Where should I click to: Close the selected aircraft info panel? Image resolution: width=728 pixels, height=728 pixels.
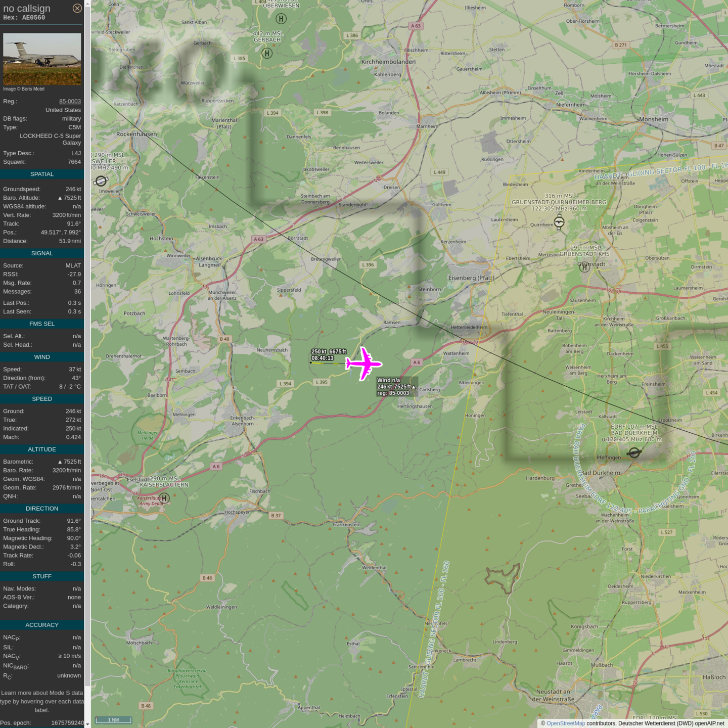[77, 8]
